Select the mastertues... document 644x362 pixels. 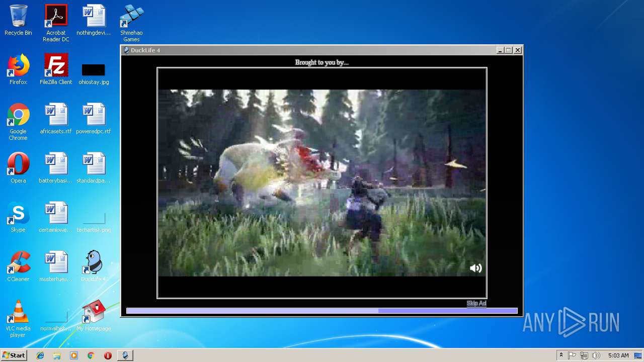[56, 266]
